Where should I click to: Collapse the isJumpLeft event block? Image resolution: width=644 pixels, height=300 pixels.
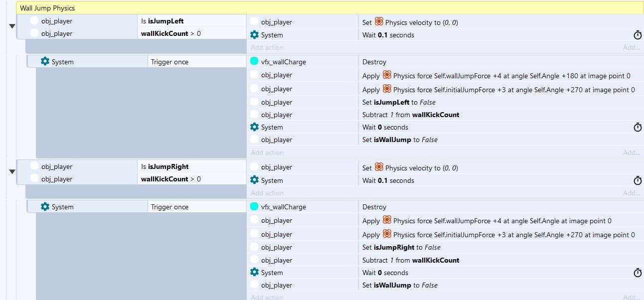tap(12, 26)
